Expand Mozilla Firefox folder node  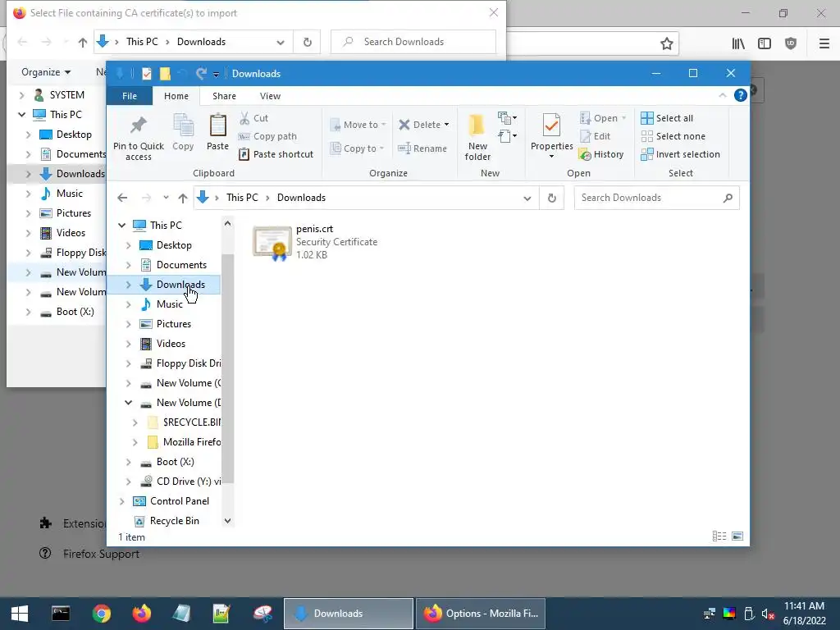tap(135, 442)
